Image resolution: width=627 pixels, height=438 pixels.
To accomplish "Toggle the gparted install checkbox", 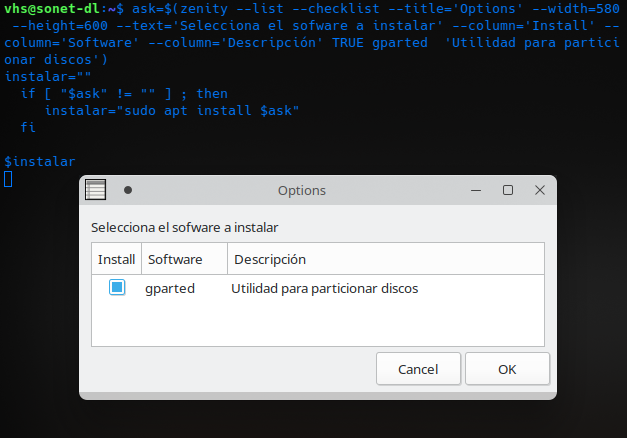I will 117,288.
